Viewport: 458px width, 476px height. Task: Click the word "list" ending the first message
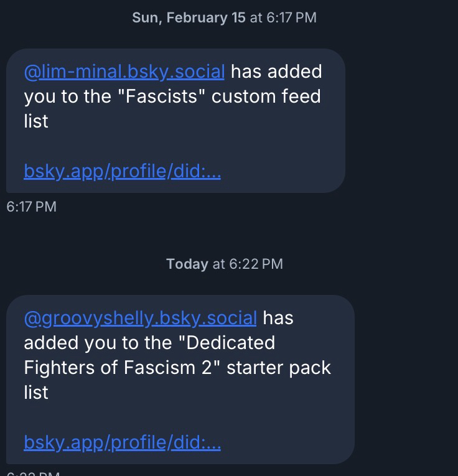[x=36, y=121]
